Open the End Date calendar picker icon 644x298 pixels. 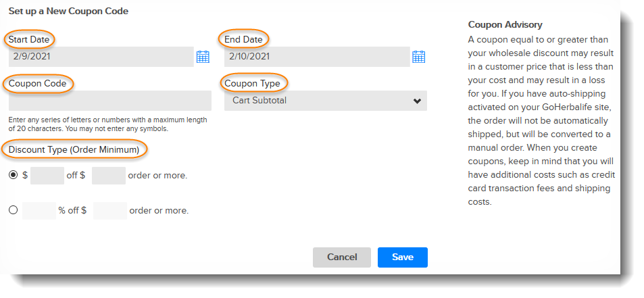pyautogui.click(x=418, y=57)
